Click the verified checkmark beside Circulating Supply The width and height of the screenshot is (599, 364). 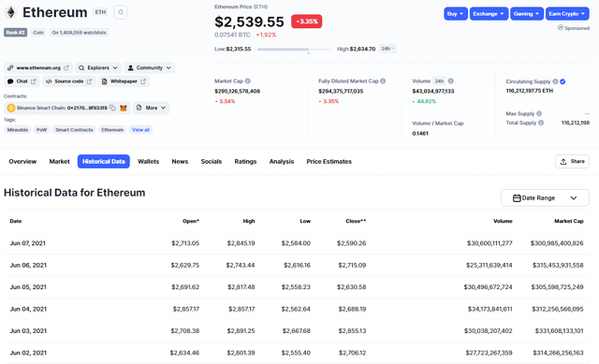click(x=562, y=81)
